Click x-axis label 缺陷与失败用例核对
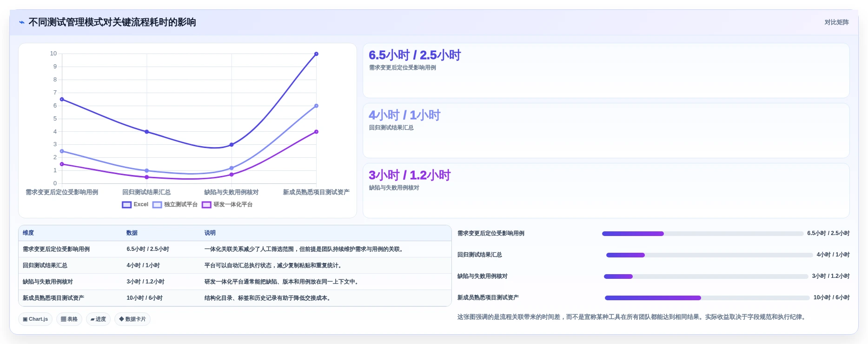 (232, 192)
